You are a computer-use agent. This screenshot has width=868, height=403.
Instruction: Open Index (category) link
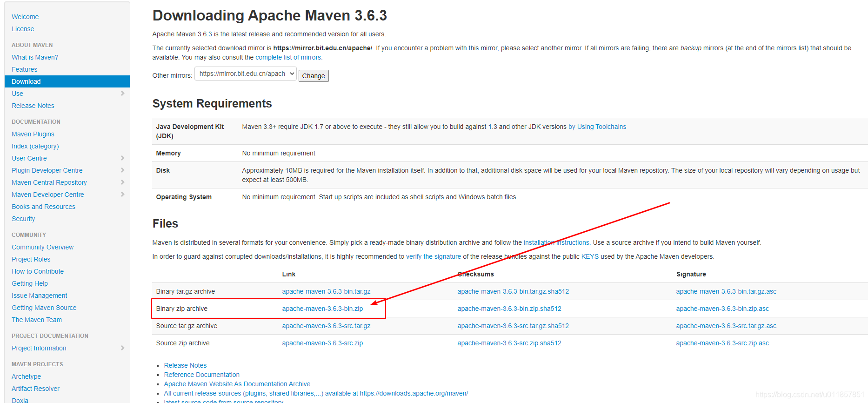35,146
